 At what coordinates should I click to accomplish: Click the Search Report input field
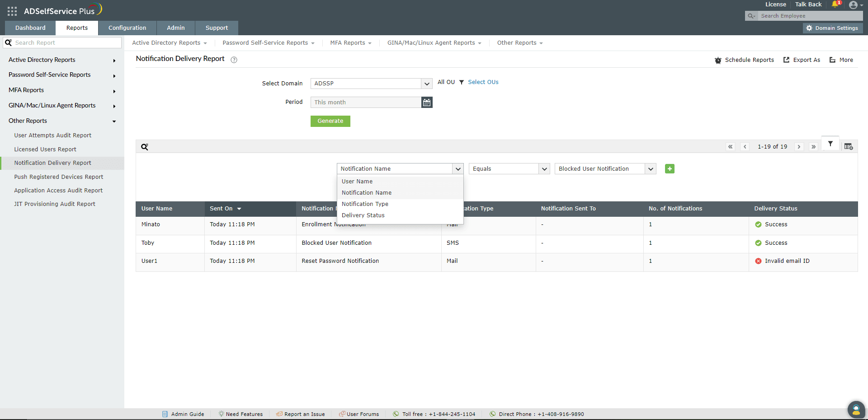click(x=62, y=42)
